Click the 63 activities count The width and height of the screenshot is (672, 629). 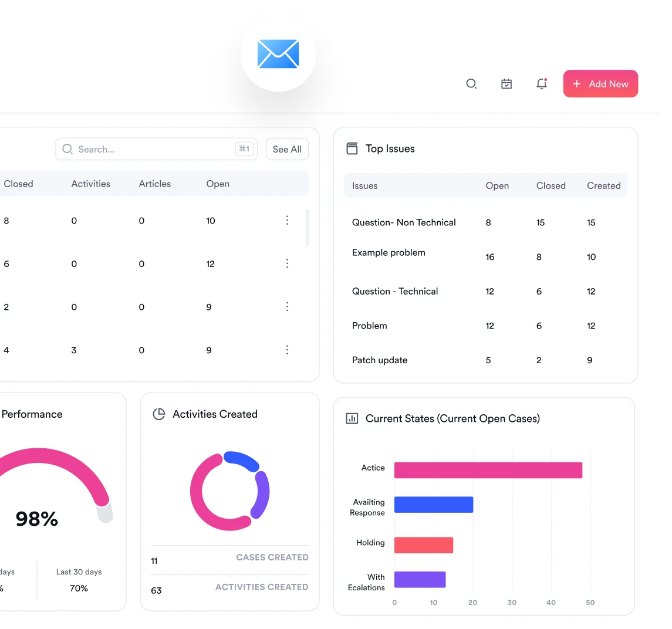(157, 590)
